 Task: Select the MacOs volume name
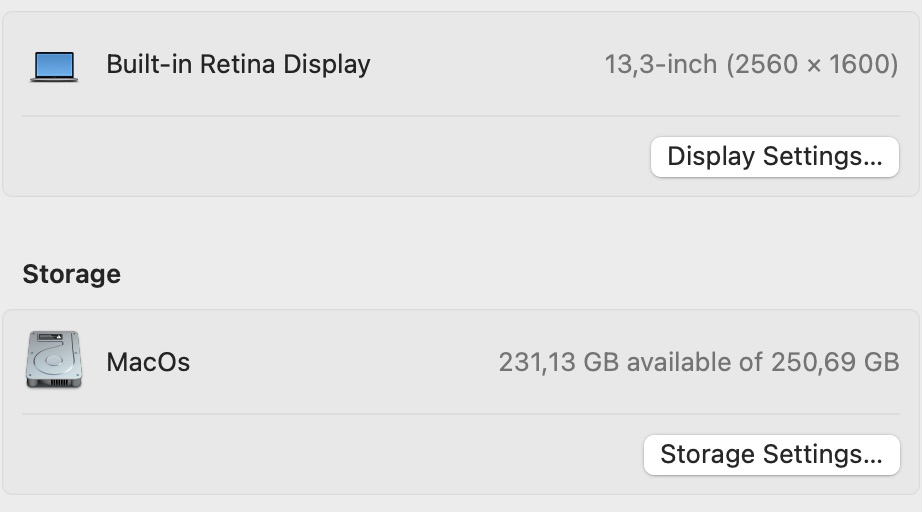[x=148, y=362]
